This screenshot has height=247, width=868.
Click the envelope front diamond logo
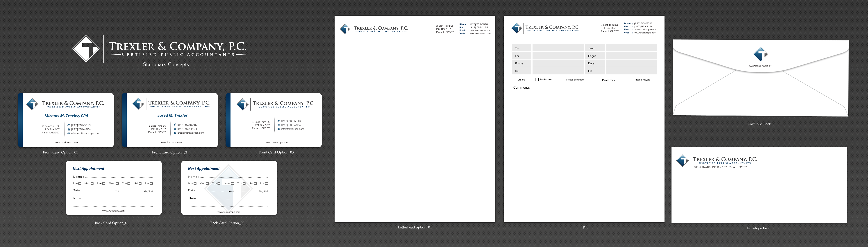click(682, 160)
